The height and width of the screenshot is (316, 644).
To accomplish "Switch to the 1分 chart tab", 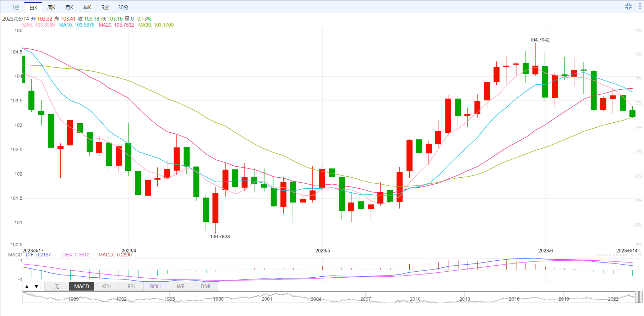I will 15,7.
